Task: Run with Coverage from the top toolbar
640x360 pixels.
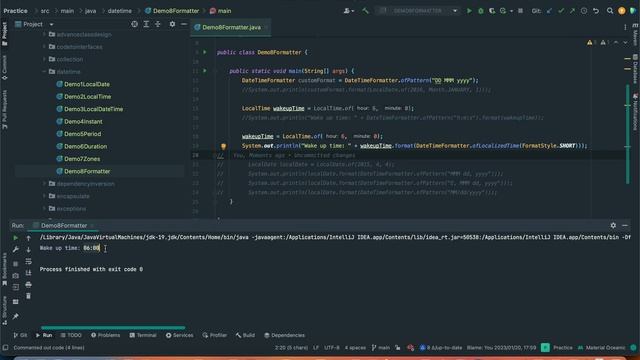Action: point(492,11)
